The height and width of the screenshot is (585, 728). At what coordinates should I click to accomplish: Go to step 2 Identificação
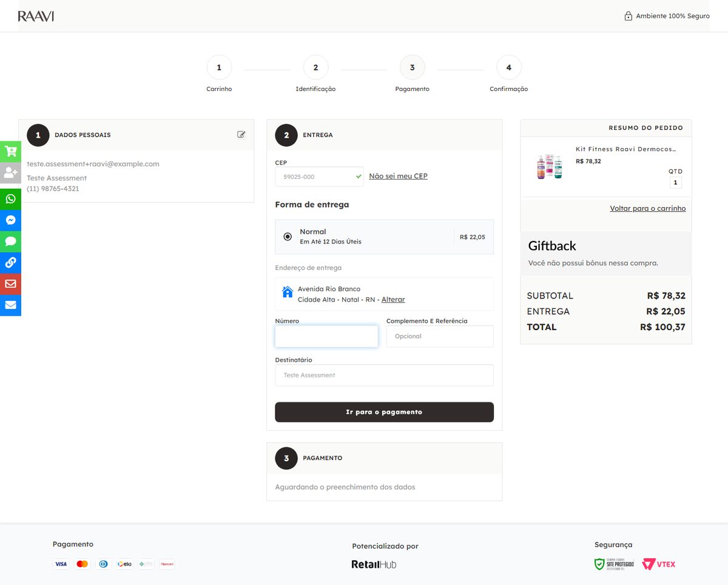click(x=315, y=67)
